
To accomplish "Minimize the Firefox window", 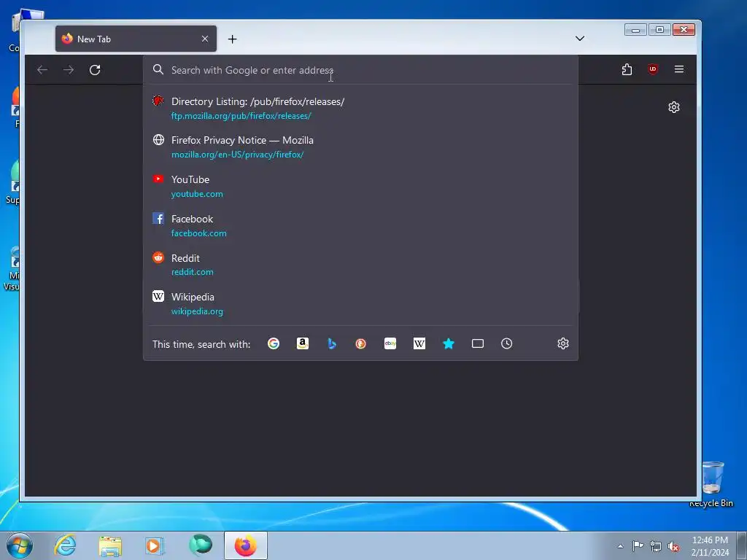I will pyautogui.click(x=635, y=30).
